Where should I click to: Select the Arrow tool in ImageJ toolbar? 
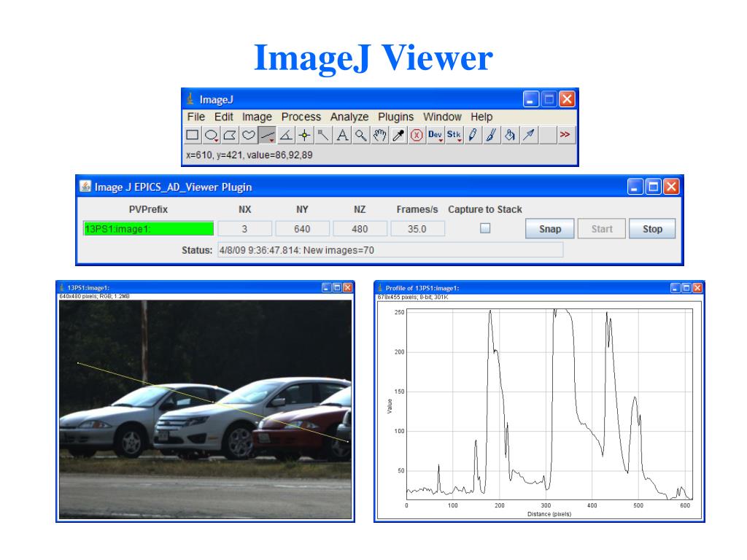528,135
